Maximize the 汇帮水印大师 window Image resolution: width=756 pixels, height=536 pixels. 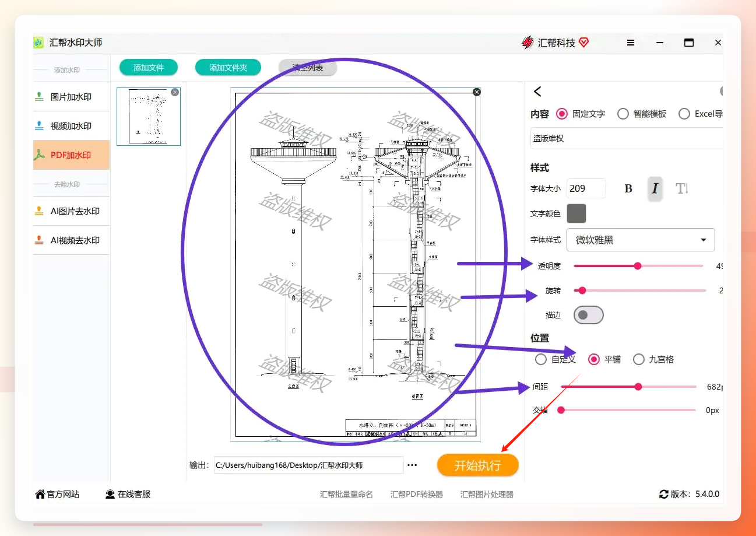click(x=689, y=43)
